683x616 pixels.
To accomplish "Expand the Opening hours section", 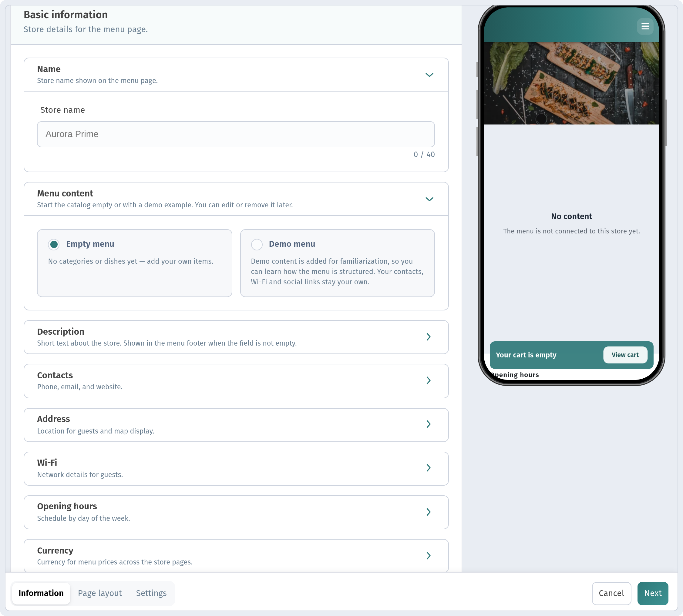I will 236,512.
